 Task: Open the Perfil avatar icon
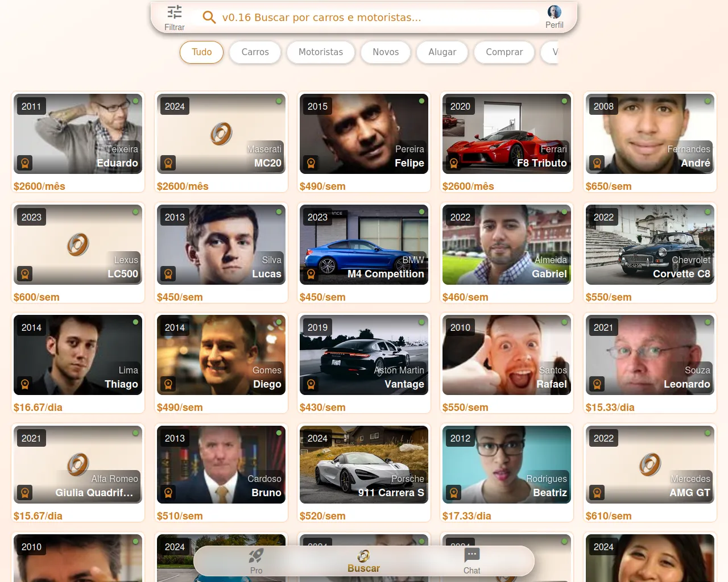pyautogui.click(x=554, y=12)
